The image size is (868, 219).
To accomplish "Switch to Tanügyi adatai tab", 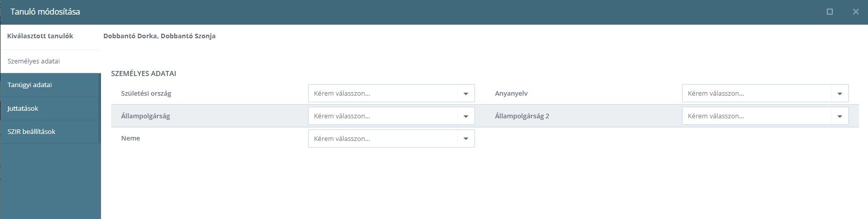I will (x=50, y=85).
